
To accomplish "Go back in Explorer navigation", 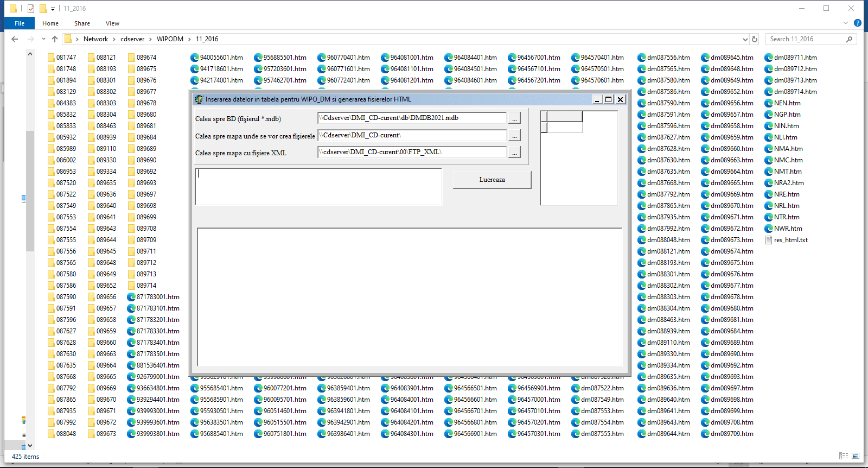I will [x=15, y=39].
